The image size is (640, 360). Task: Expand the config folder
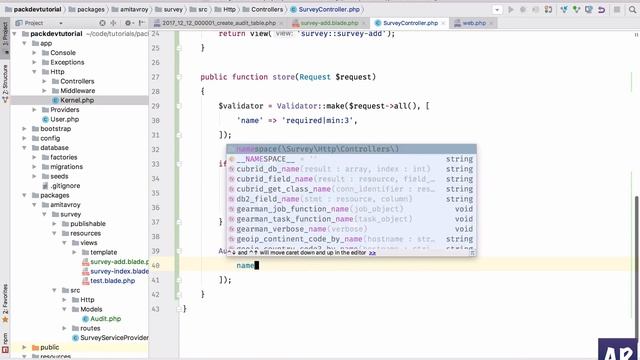[x=24, y=138]
